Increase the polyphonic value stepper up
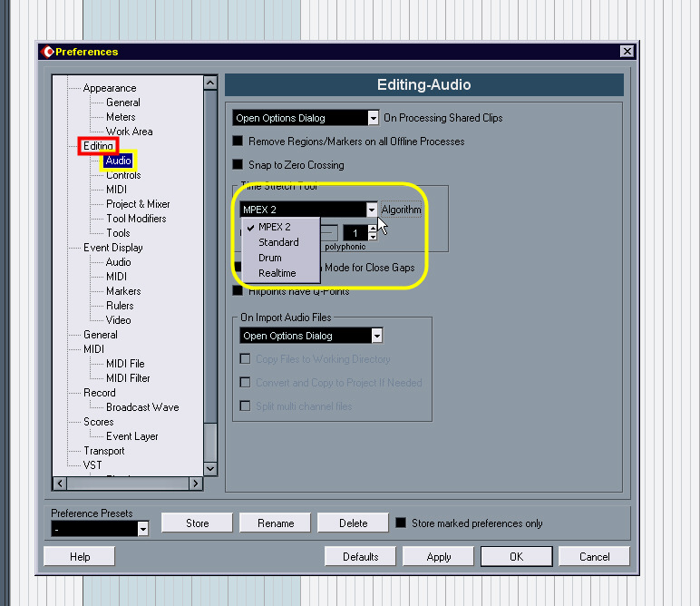 pyautogui.click(x=373, y=229)
